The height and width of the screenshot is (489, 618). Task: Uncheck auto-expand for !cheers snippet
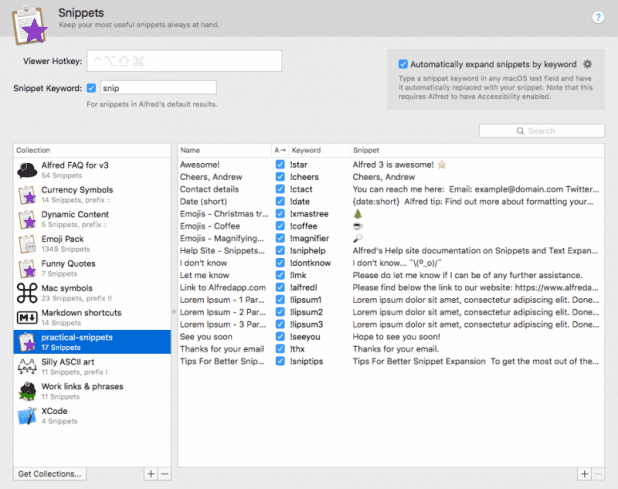[280, 177]
